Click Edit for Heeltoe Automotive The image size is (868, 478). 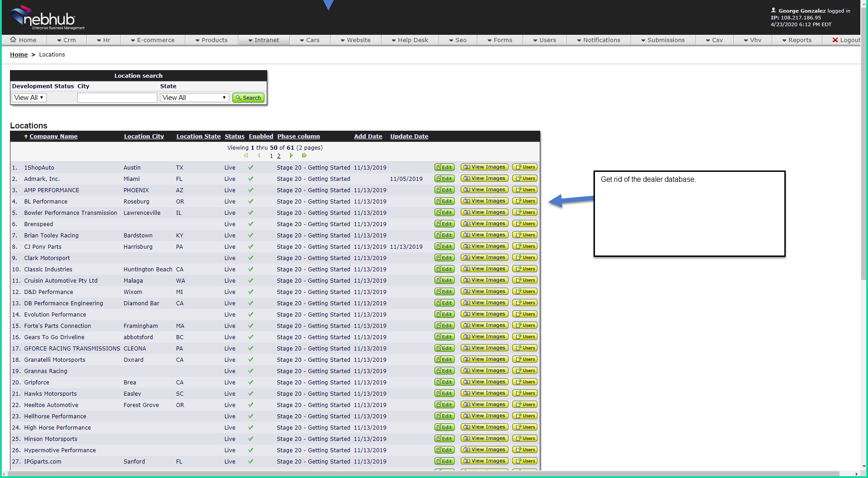(444, 405)
